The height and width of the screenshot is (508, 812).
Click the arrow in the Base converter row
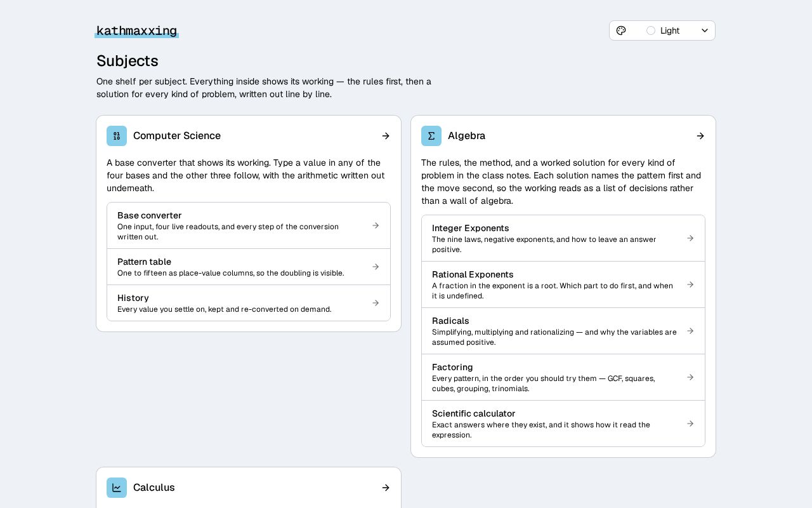(376, 225)
